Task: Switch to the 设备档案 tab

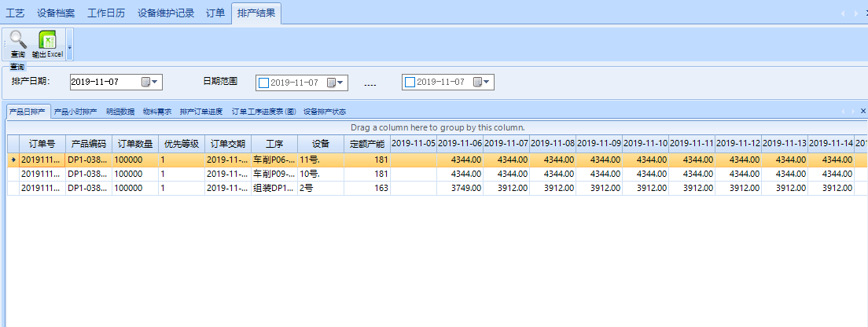Action: (57, 13)
